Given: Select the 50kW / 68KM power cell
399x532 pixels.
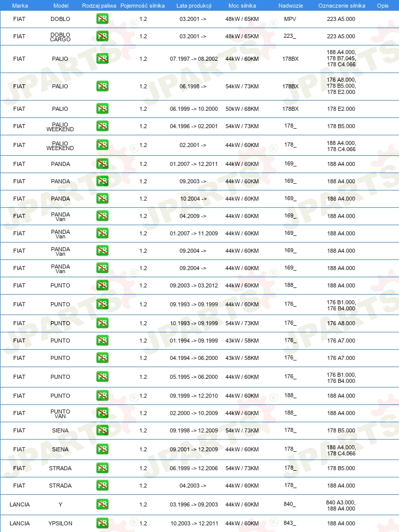Looking at the screenshot, I should pyautogui.click(x=242, y=109).
